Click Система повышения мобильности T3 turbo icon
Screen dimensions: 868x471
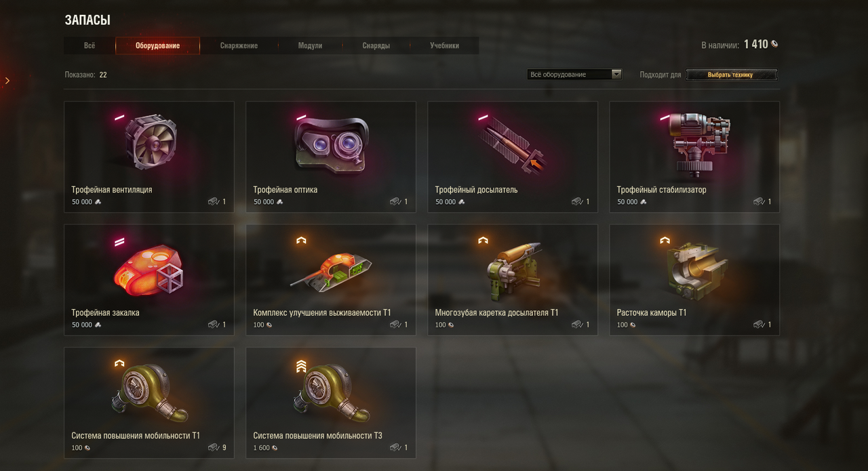331,392
